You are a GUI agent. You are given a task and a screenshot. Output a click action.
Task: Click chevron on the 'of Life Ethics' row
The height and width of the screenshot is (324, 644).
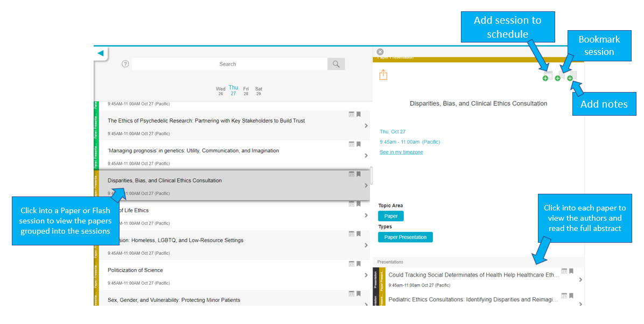coord(366,215)
